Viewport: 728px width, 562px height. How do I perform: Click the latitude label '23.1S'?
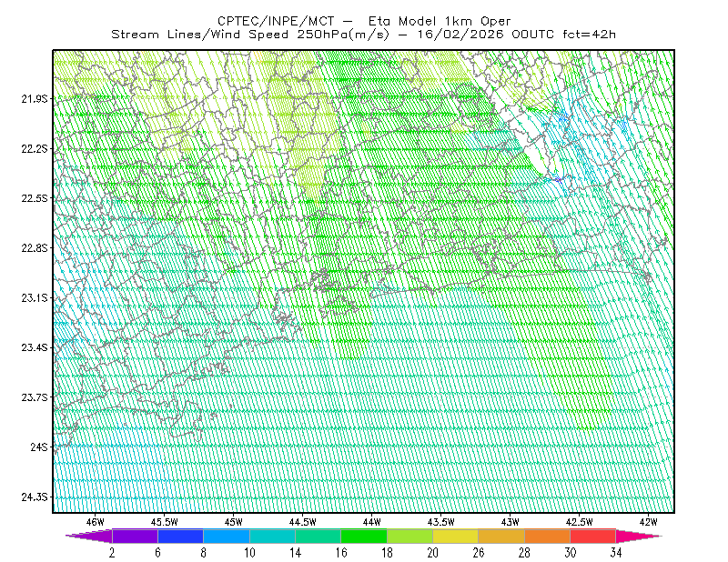(34, 297)
